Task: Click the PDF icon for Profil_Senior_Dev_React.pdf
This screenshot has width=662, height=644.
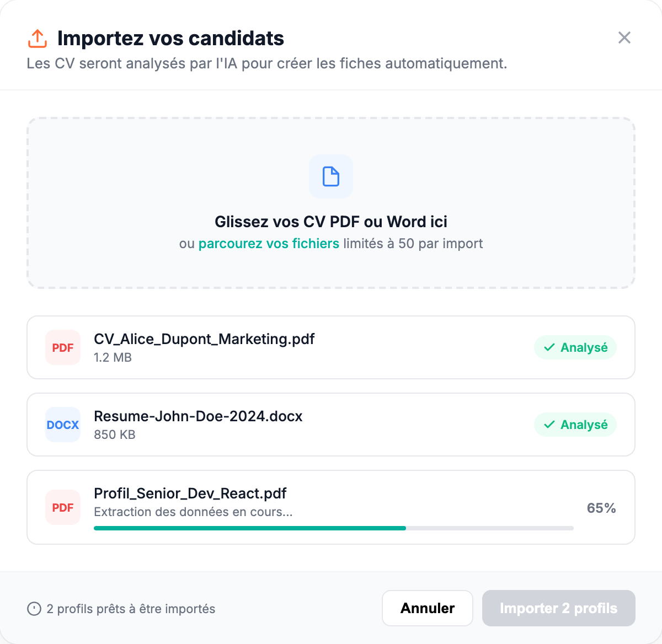Action: click(62, 507)
